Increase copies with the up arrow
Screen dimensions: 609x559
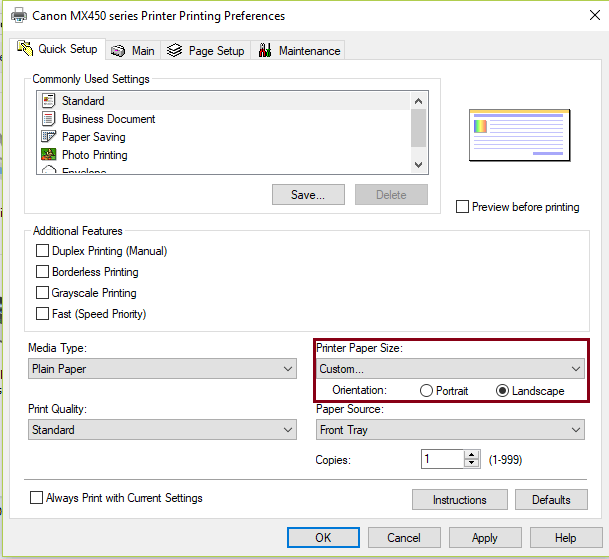[472, 455]
